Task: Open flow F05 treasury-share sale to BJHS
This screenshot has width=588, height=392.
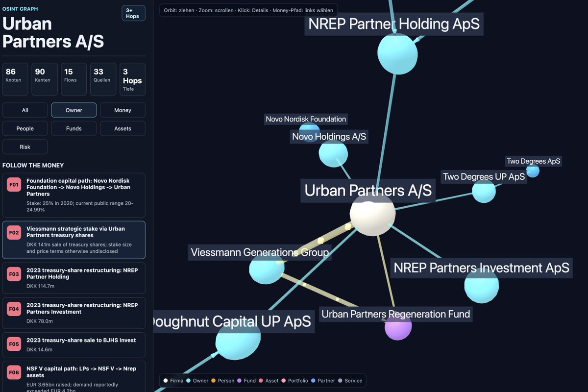Action: 74,345
